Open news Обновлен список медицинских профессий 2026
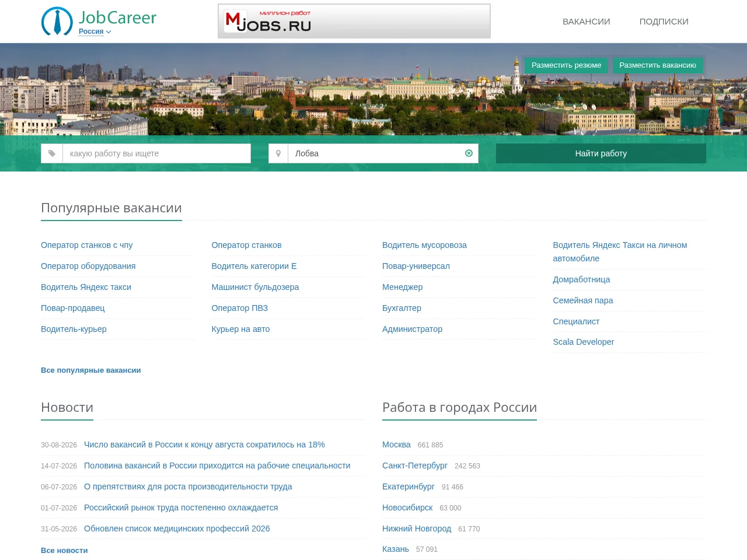747x560 pixels. point(177,528)
